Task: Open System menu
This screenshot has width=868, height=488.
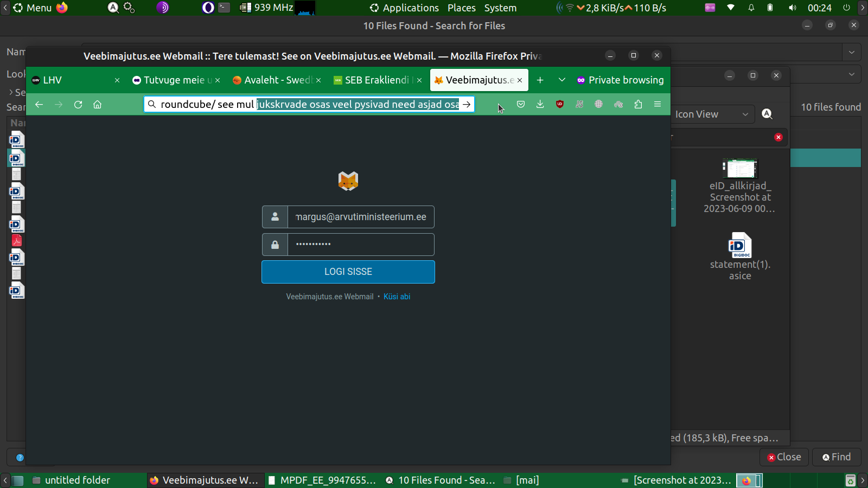Action: 500,8
